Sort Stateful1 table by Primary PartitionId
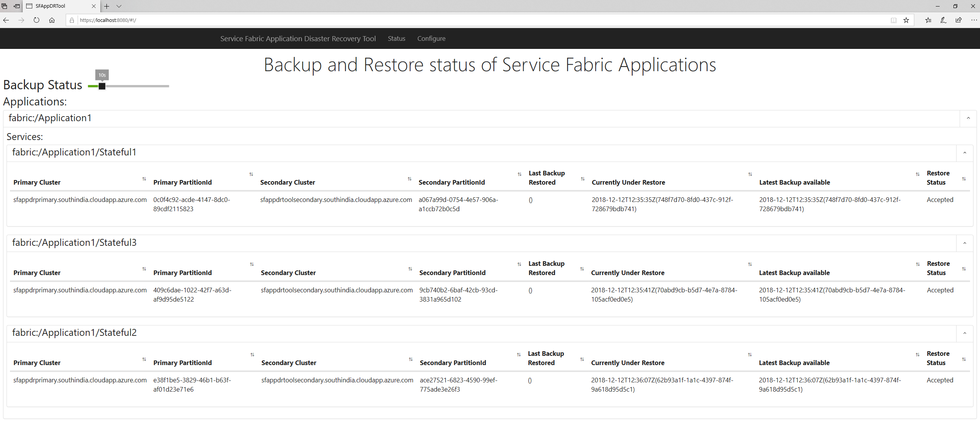 coord(251,174)
